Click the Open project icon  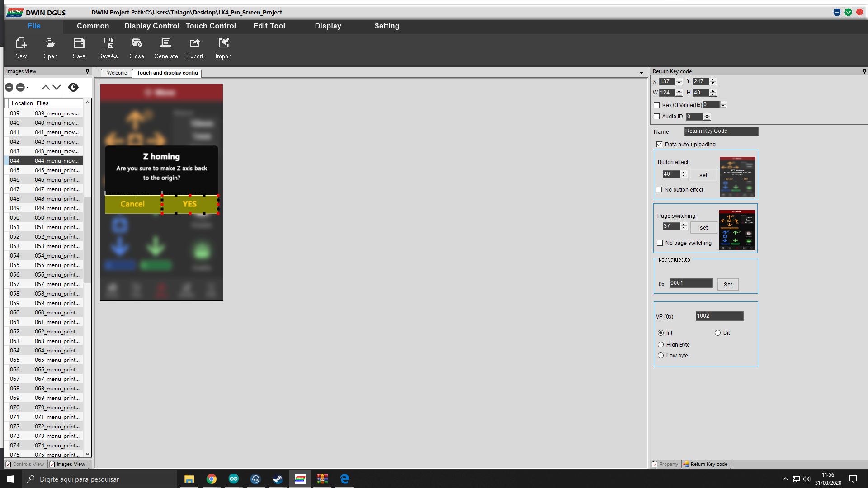coord(50,43)
